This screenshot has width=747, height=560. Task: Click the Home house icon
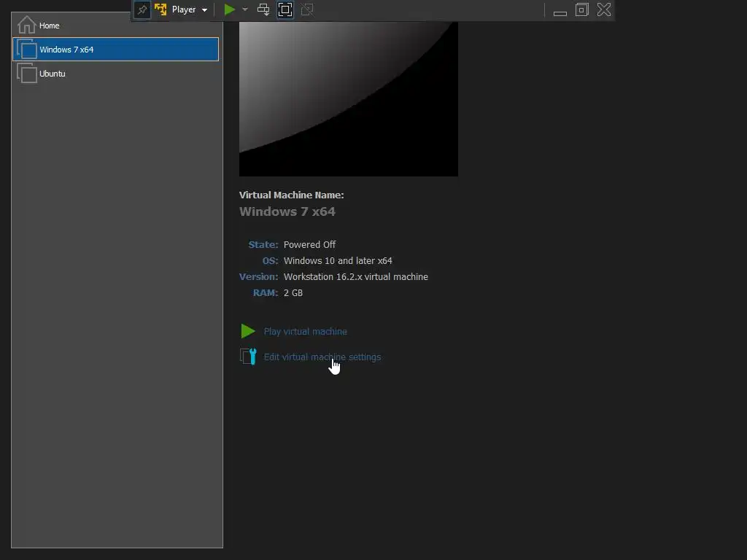[27, 26]
